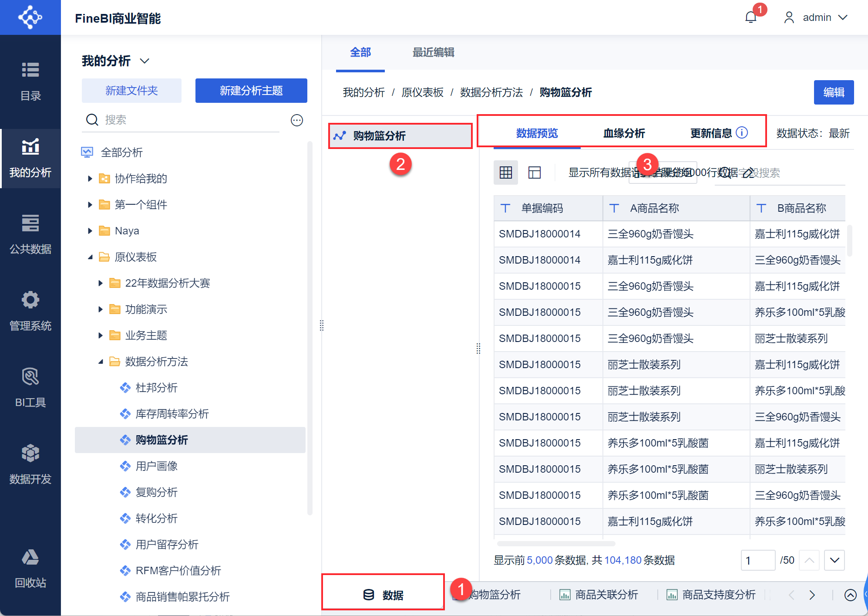This screenshot has width=868, height=616.
Task: Collapse the 数据分析方法 folder
Action: coord(101,362)
